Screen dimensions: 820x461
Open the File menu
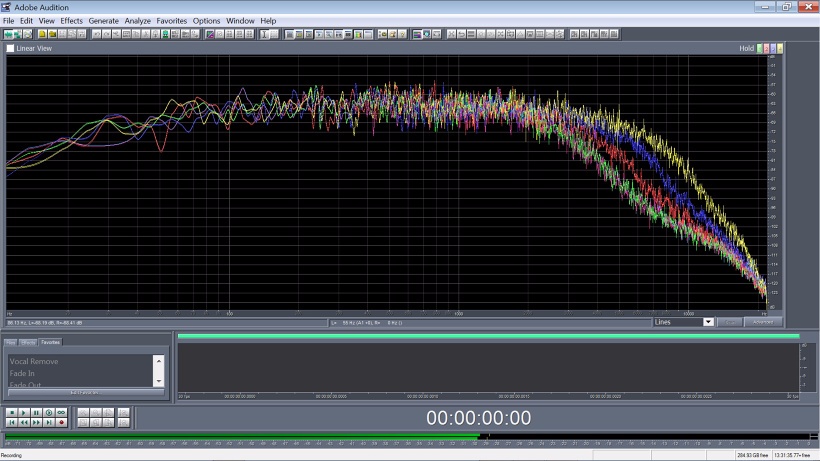point(8,21)
